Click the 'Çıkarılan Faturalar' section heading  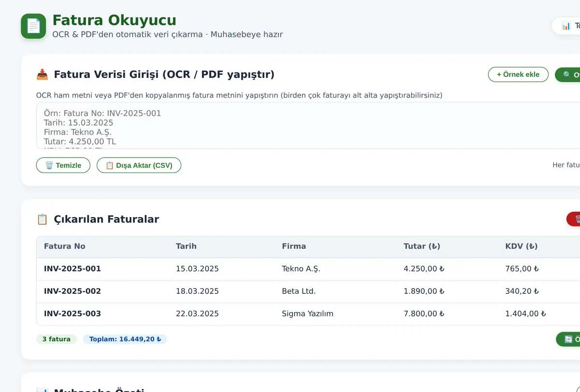coord(106,219)
